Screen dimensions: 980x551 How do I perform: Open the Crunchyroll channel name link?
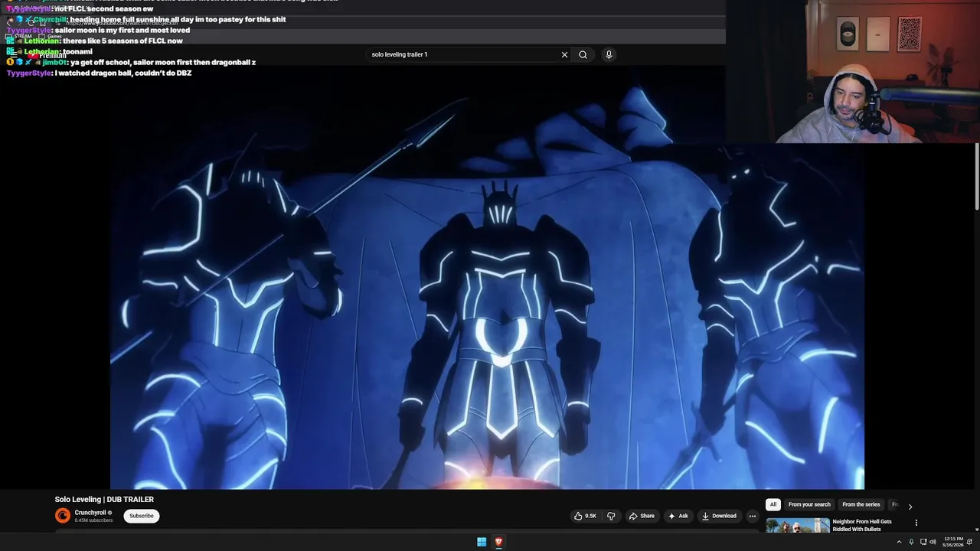click(90, 513)
